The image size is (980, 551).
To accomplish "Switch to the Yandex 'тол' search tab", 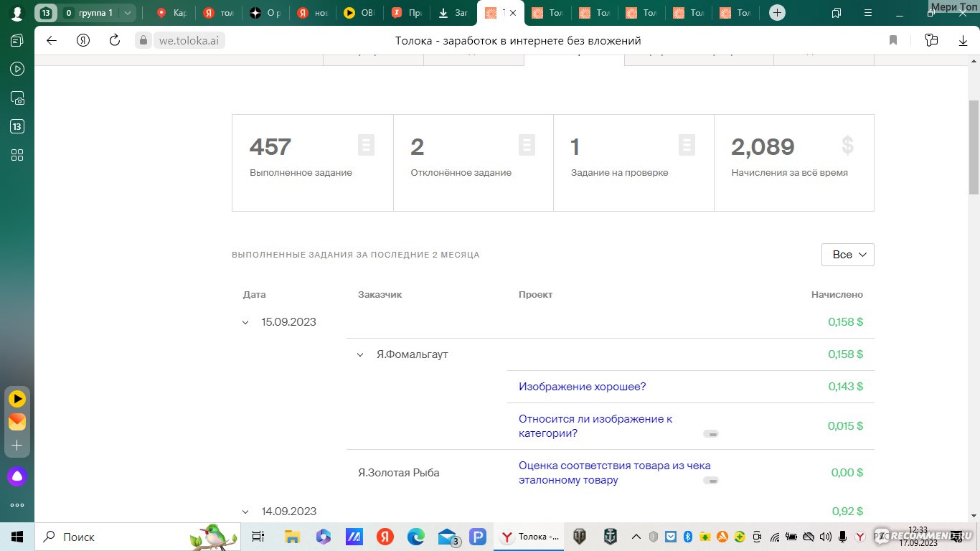I will coord(219,13).
